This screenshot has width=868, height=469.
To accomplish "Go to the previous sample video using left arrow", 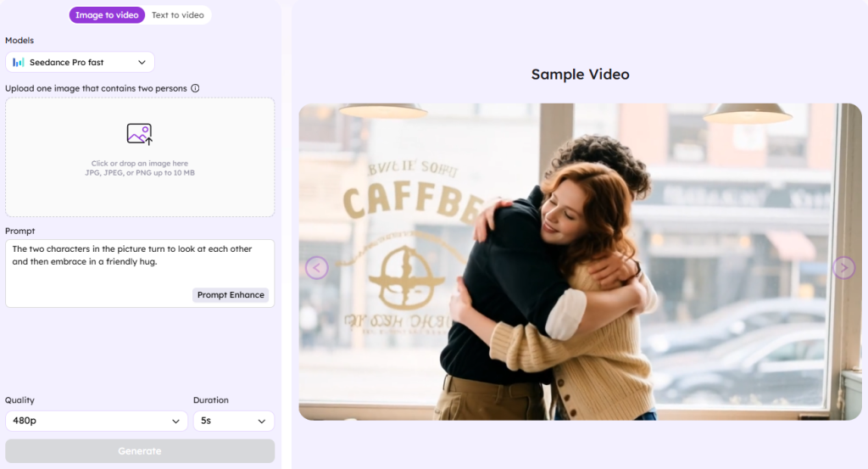I will pos(316,268).
